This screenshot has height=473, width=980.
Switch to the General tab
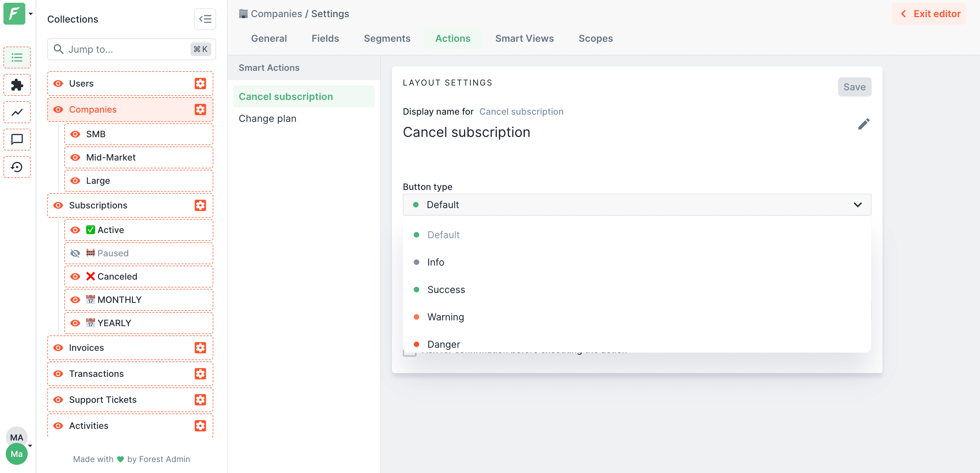tap(268, 38)
